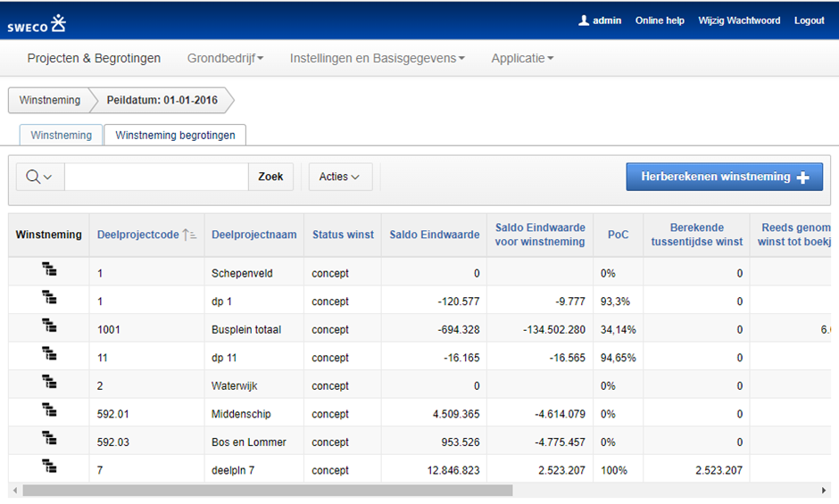839x504 pixels.
Task: Open the search column magnifier dropdown
Action: tap(39, 177)
